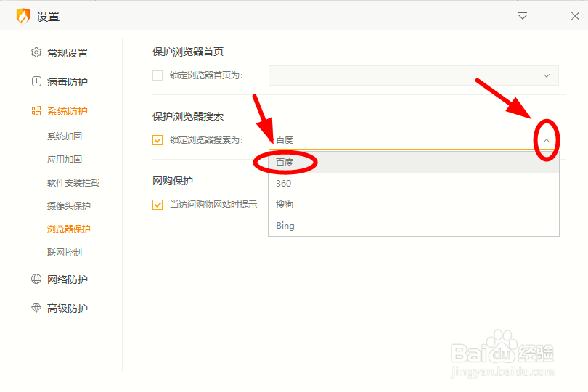
Task: Click the 锁定浏览器搜索为 label text
Action: click(207, 140)
